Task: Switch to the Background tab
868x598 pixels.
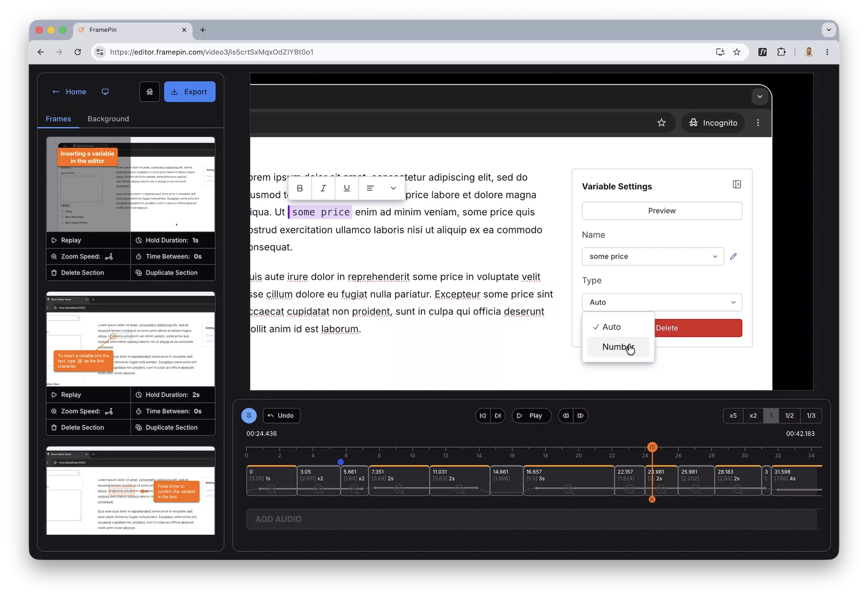Action: coord(108,119)
